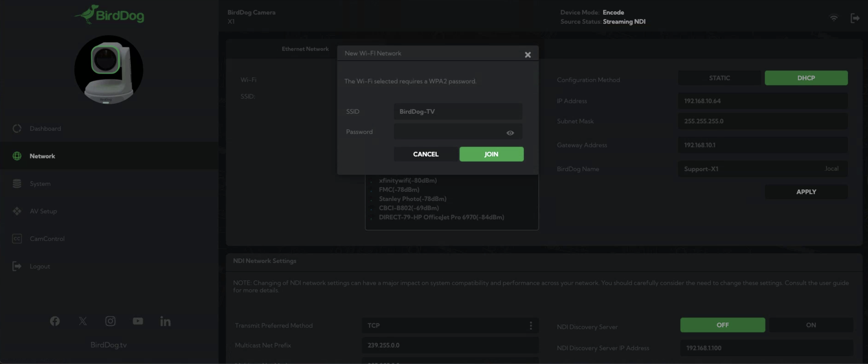Screen dimensions: 868x364
Task: Click the Instagram icon
Action: [x=110, y=321]
